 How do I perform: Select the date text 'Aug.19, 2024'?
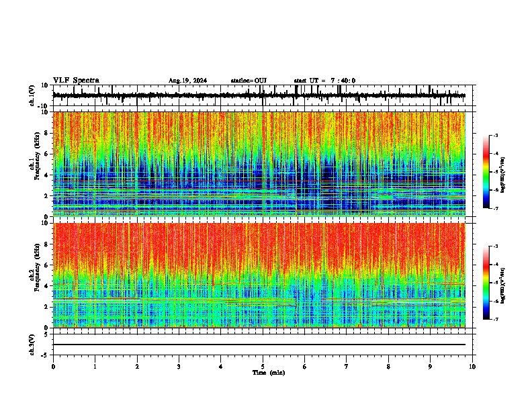coord(187,81)
